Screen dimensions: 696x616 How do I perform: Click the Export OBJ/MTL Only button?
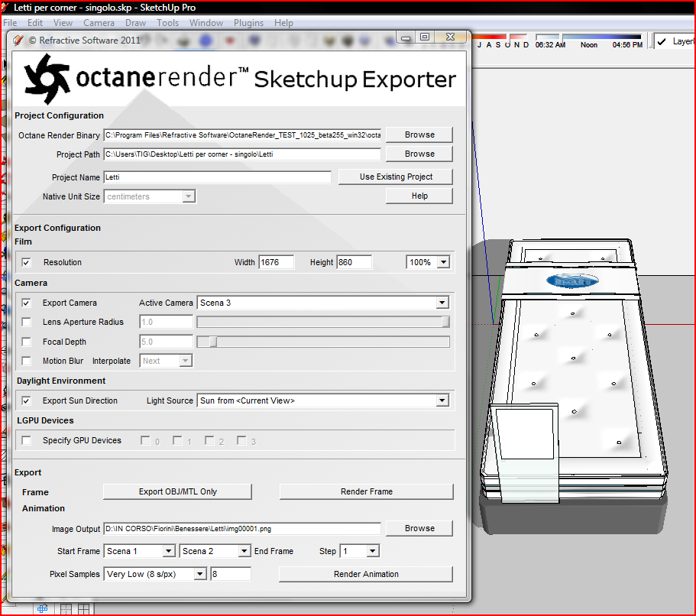click(177, 491)
